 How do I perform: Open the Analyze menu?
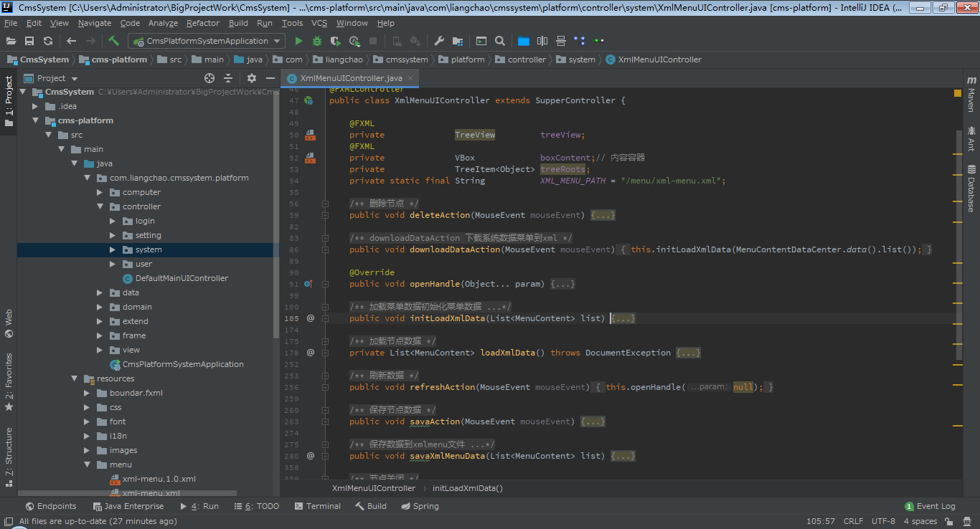tap(163, 23)
